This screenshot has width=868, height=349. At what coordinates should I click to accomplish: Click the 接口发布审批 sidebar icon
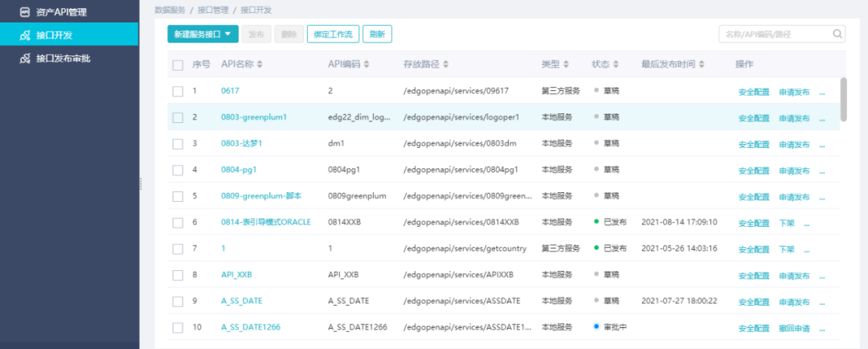click(24, 59)
